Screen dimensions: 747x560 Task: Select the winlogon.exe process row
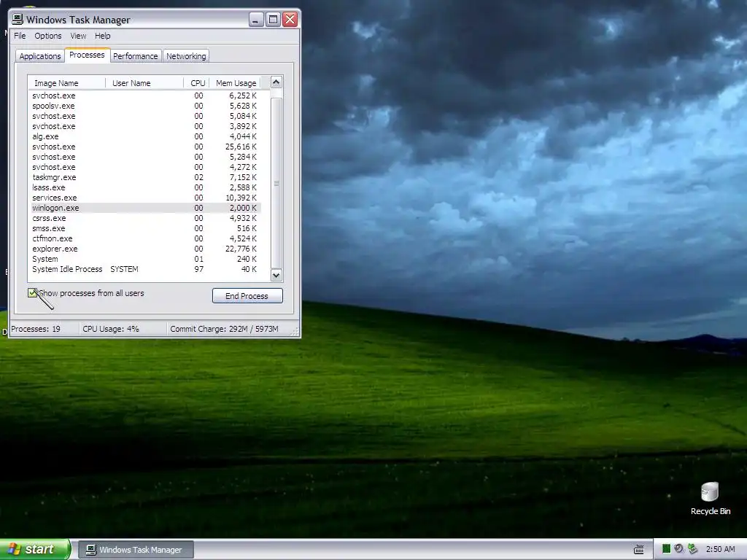(x=145, y=208)
